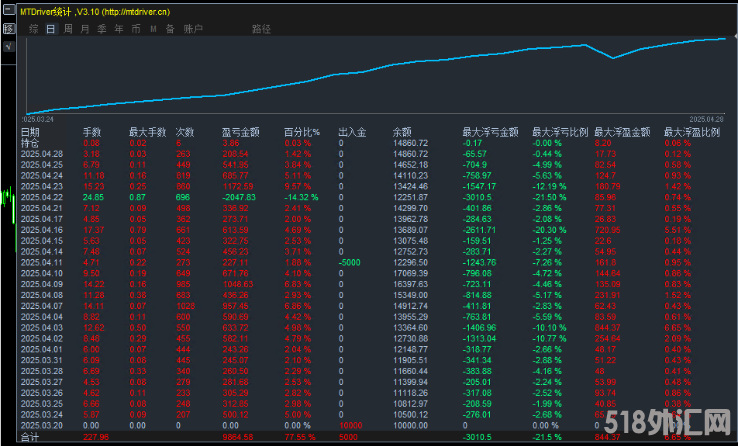Click the -1547.17 floating loss cell
The height and width of the screenshot is (446, 738).
click(479, 186)
